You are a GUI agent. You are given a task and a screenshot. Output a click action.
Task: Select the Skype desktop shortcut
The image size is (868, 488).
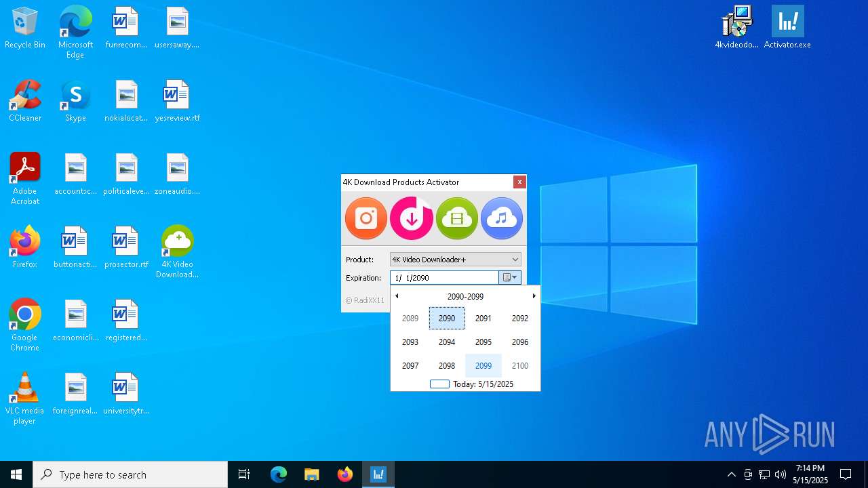pos(75,102)
